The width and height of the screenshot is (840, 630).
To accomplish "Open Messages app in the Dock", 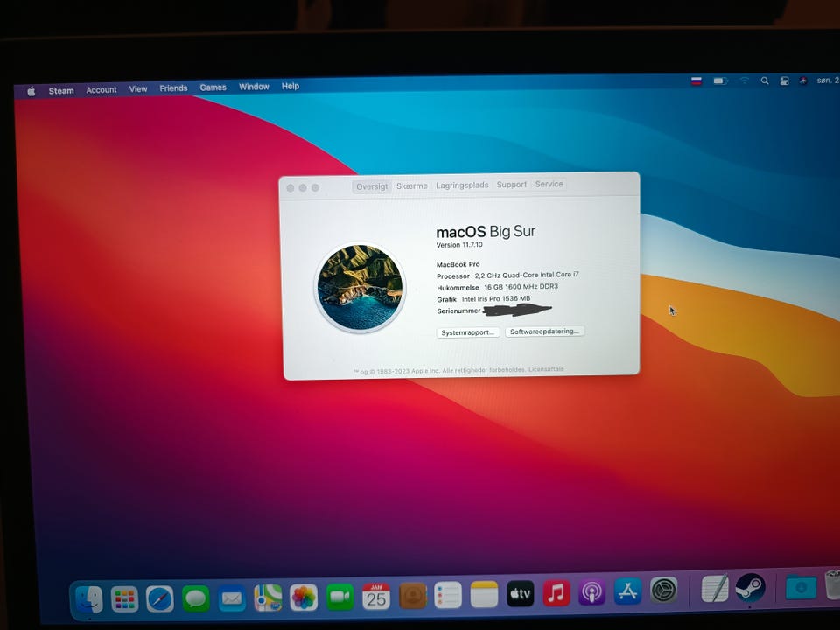I will (195, 598).
